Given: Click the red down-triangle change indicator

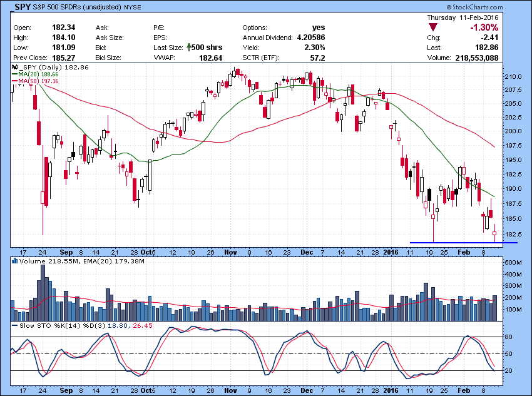Looking at the screenshot, I should click(x=433, y=28).
